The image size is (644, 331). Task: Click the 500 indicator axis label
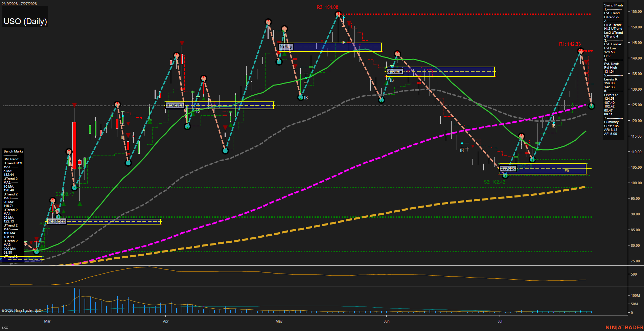tap(634, 275)
